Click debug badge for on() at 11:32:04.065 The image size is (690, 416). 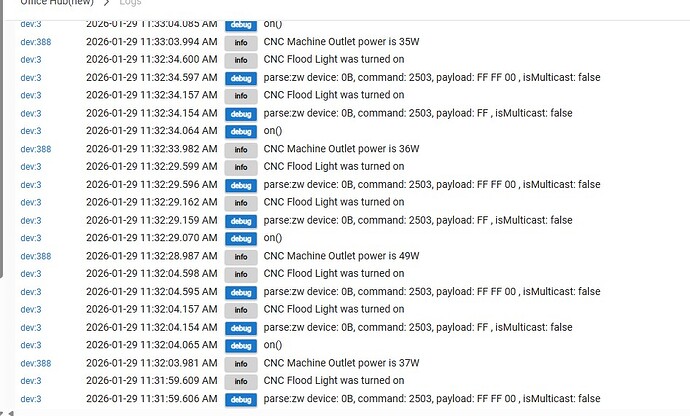(x=241, y=346)
